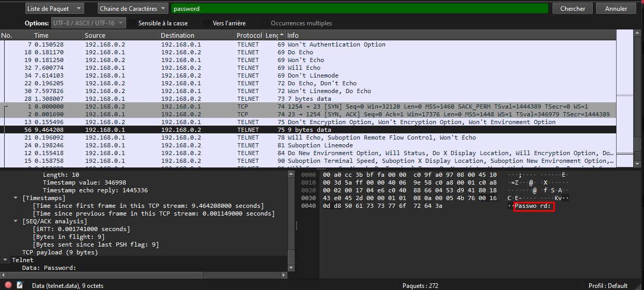Click the green search text field containing 'password'
This screenshot has width=644, height=290.
(359, 9)
